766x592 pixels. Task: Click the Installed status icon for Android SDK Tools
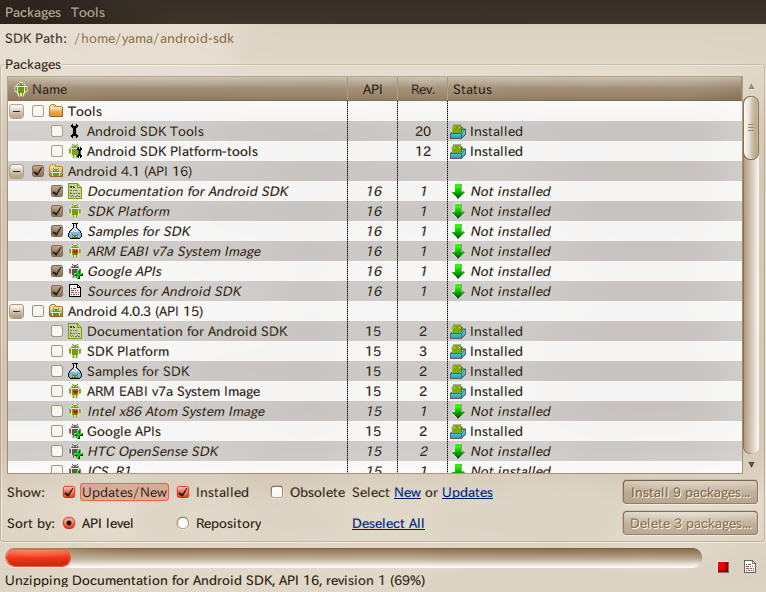[x=458, y=131]
